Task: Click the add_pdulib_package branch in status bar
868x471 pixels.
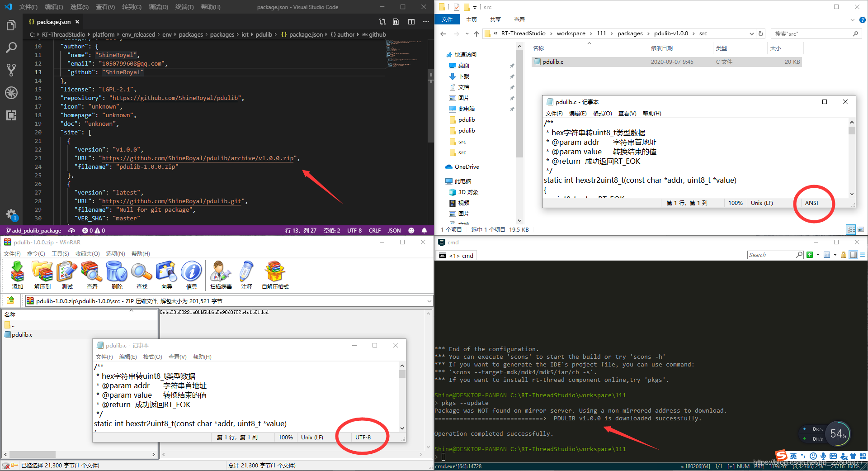Action: 33,230
